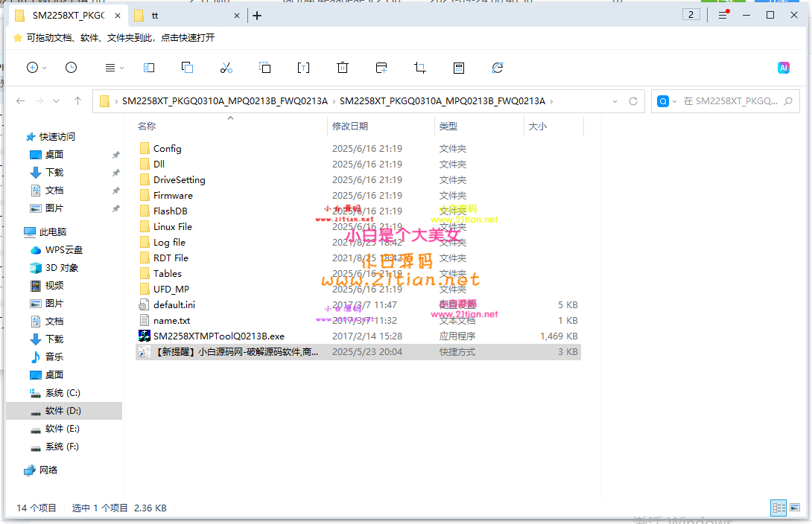Sort by 名称 column header
Viewport: 812px width, 524px height.
coord(147,127)
